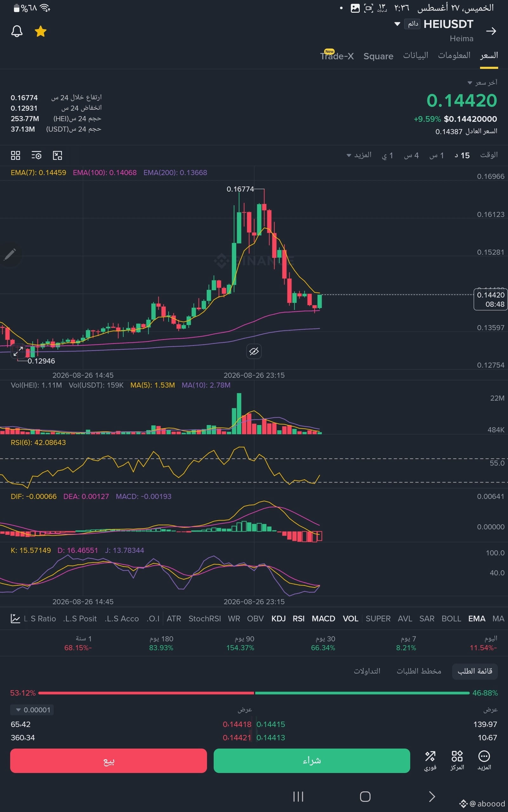Screen dimensions: 508x812
Task: Tap Android home button
Action: 365,796
